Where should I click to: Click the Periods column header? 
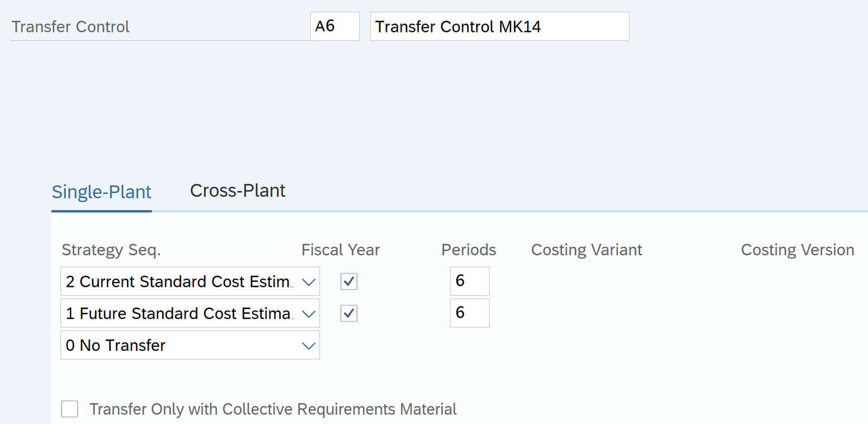coord(468,250)
